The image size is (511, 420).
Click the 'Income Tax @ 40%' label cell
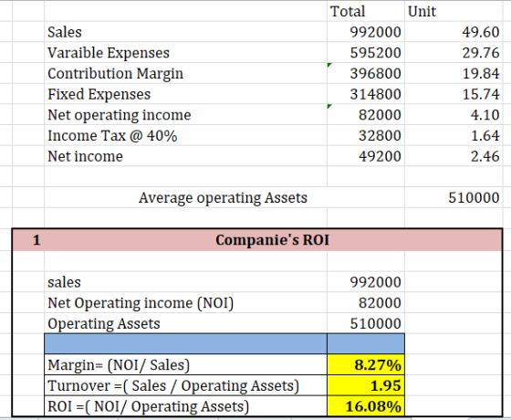[186, 135]
